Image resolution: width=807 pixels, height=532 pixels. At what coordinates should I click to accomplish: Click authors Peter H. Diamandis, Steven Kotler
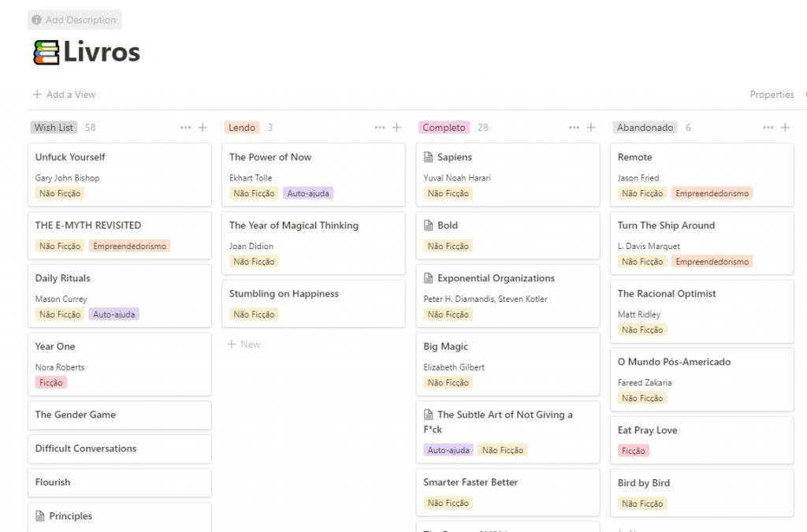[485, 299]
